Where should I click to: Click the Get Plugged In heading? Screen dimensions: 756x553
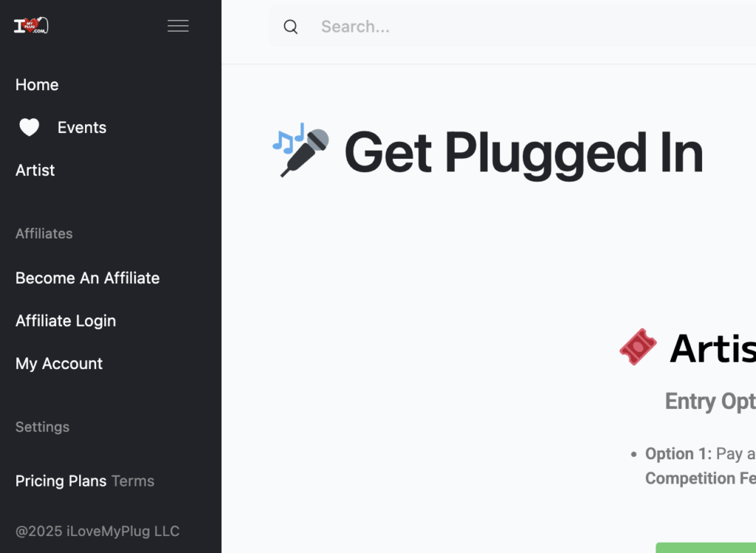[523, 154]
